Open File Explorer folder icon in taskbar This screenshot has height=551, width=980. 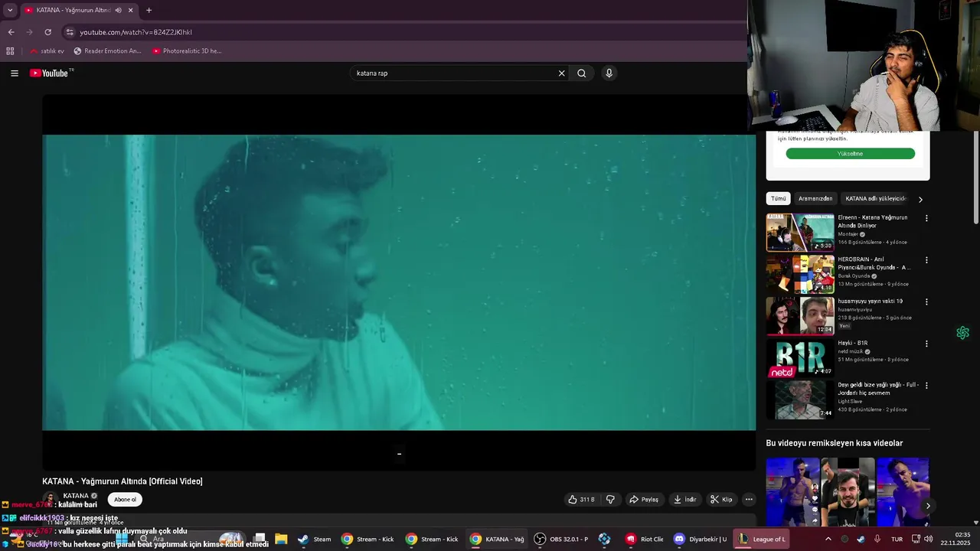click(281, 539)
